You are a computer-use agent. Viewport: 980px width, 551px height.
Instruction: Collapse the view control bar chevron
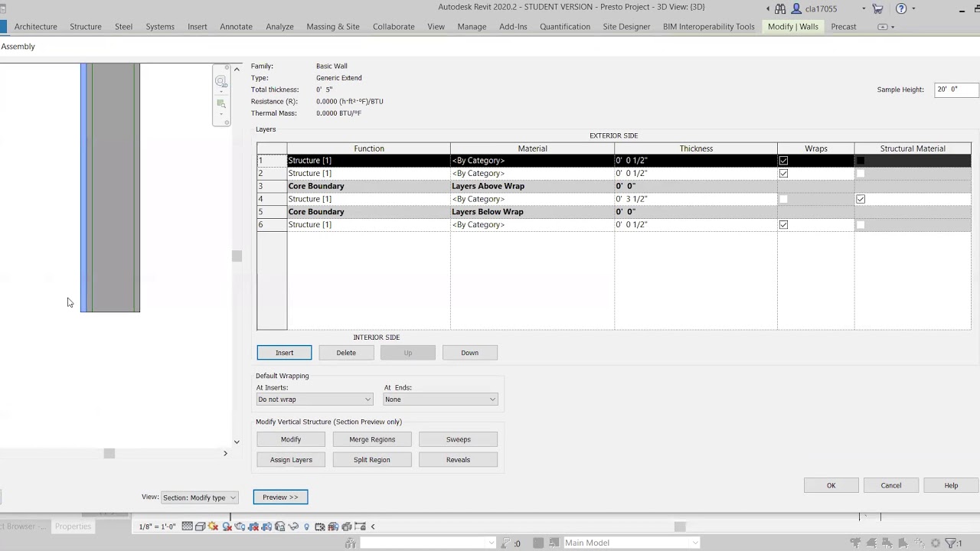point(373,527)
